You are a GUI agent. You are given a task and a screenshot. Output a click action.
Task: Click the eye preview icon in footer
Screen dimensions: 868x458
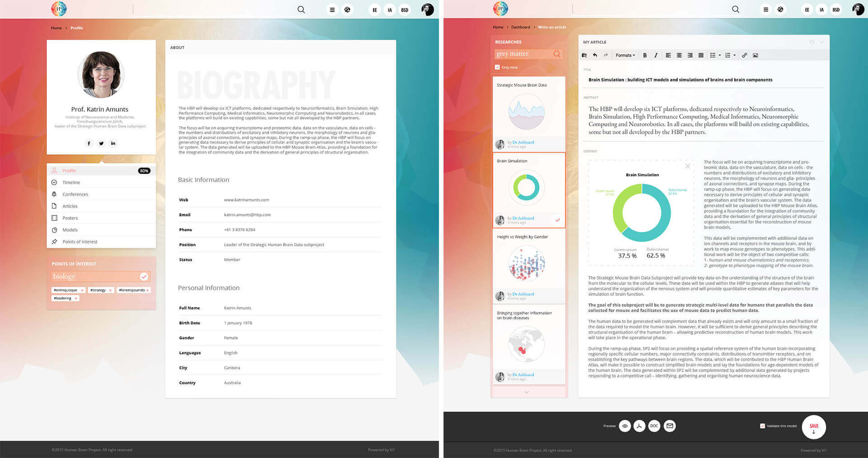[625, 426]
